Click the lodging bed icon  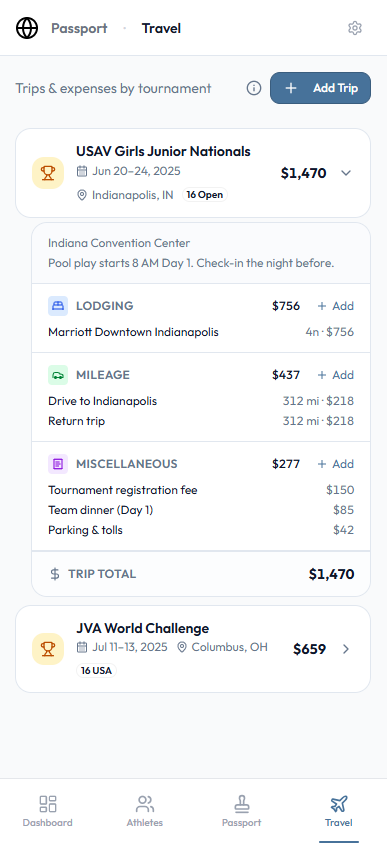coord(58,306)
